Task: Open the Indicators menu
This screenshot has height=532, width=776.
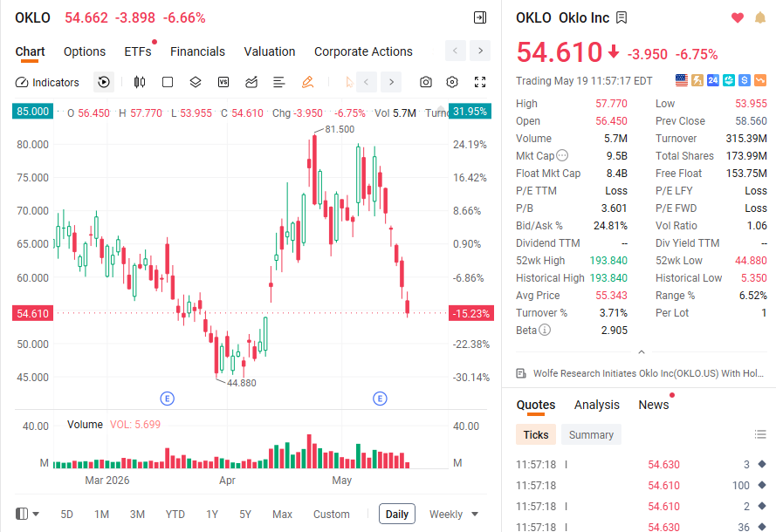Action: [47, 82]
